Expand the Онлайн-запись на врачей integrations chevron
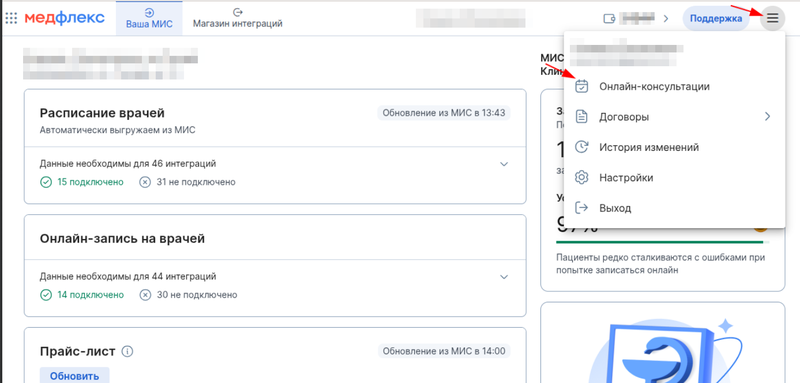This screenshot has height=383, width=800. [504, 277]
